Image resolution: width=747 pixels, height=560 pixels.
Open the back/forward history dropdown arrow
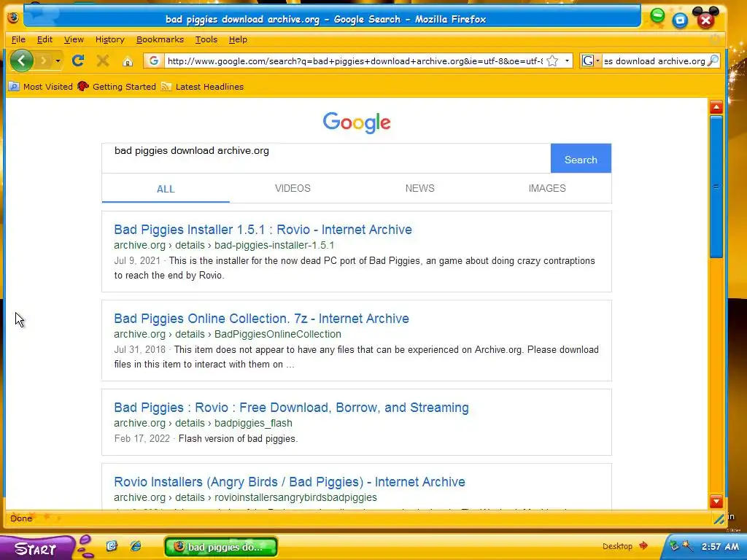click(58, 61)
